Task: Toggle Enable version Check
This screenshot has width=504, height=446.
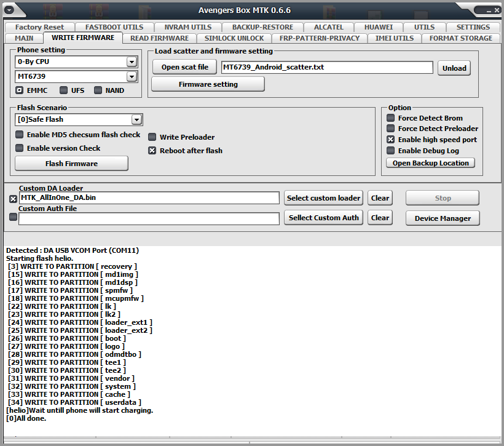Action: click(19, 148)
